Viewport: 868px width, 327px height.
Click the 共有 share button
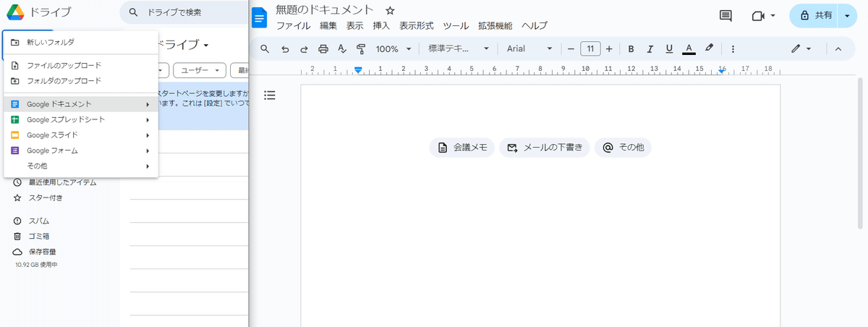pos(815,15)
